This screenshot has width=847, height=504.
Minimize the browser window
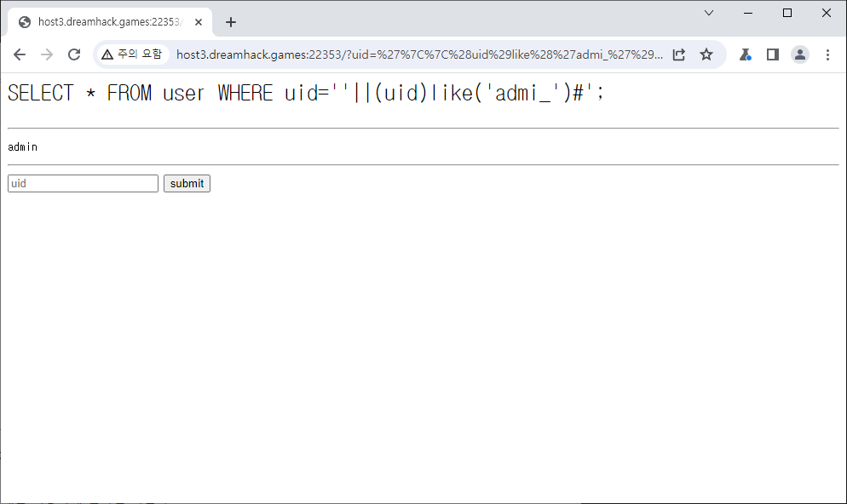(748, 13)
